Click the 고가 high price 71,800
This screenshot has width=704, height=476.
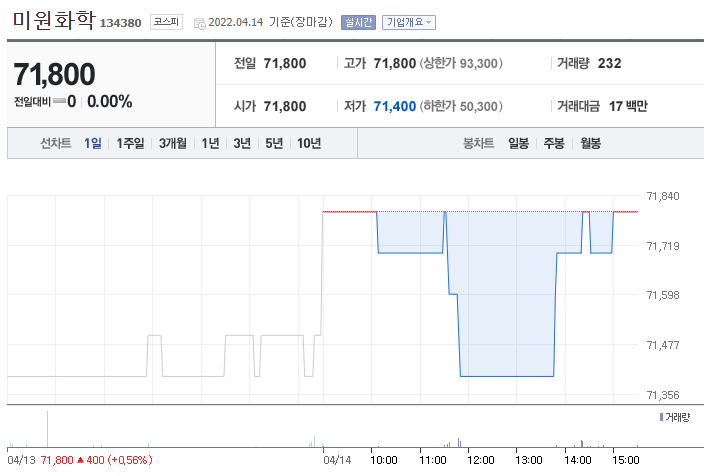(x=395, y=63)
